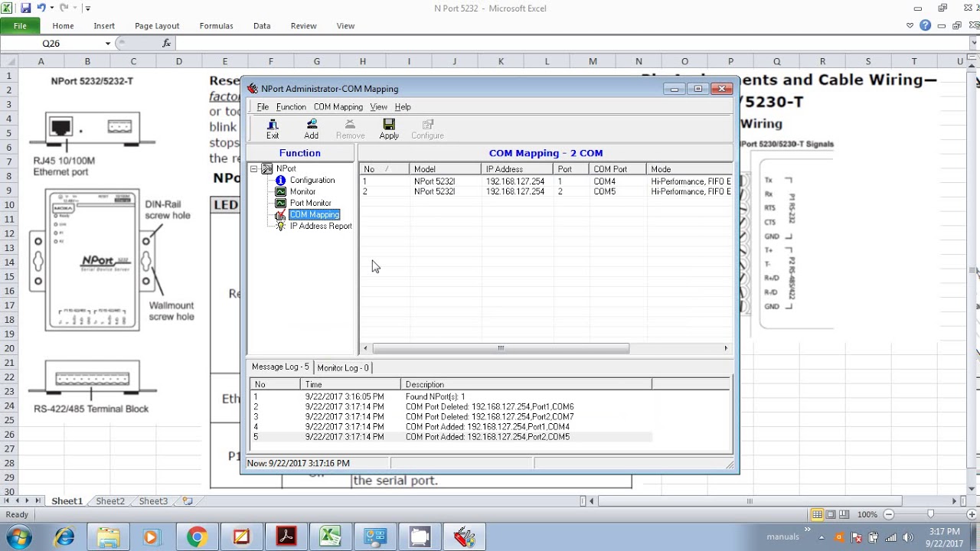Click the Time column header in message log
Screen dimensions: 980x551
pos(351,384)
